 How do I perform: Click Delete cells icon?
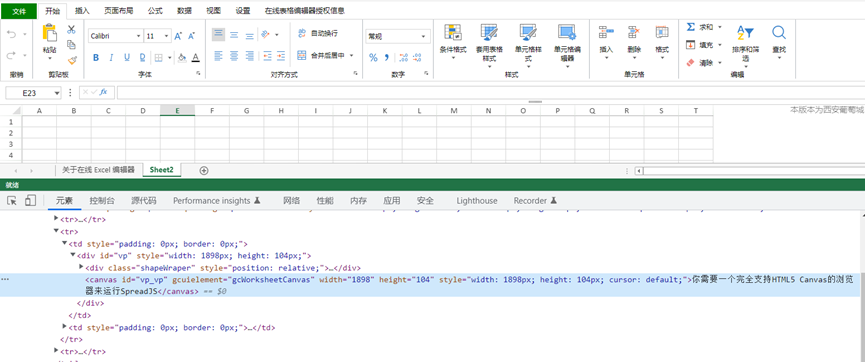tap(634, 32)
